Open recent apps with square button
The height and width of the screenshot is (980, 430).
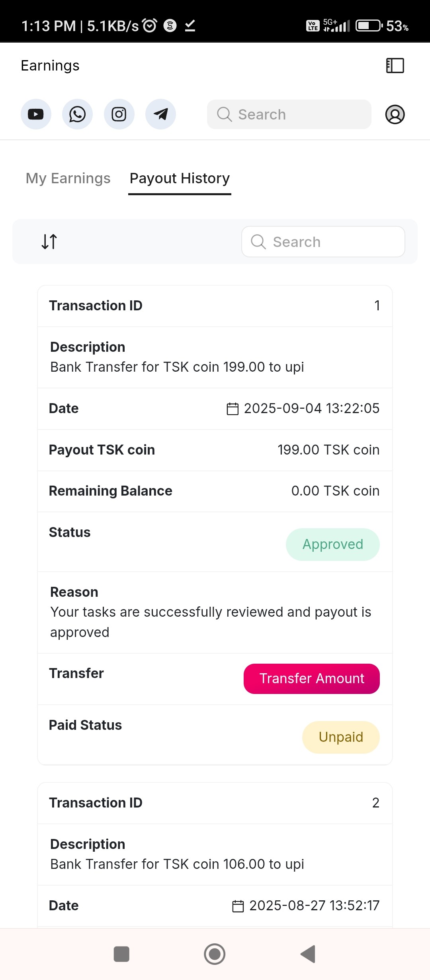point(121,954)
